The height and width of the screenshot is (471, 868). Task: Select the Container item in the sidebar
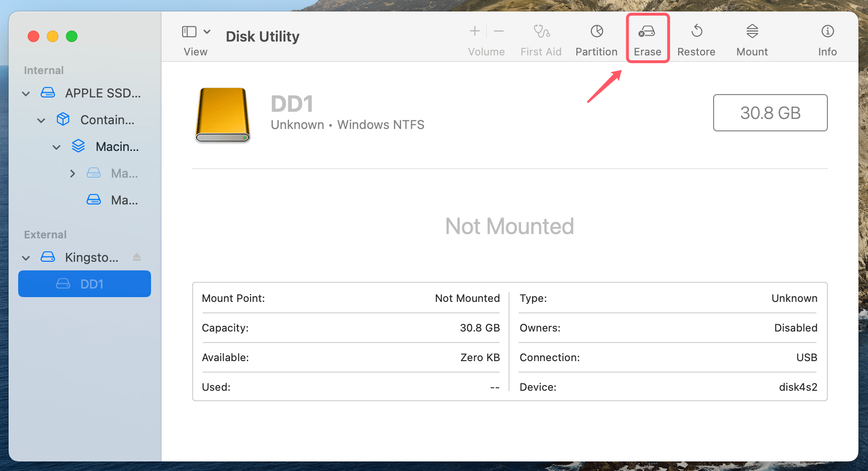107,119
